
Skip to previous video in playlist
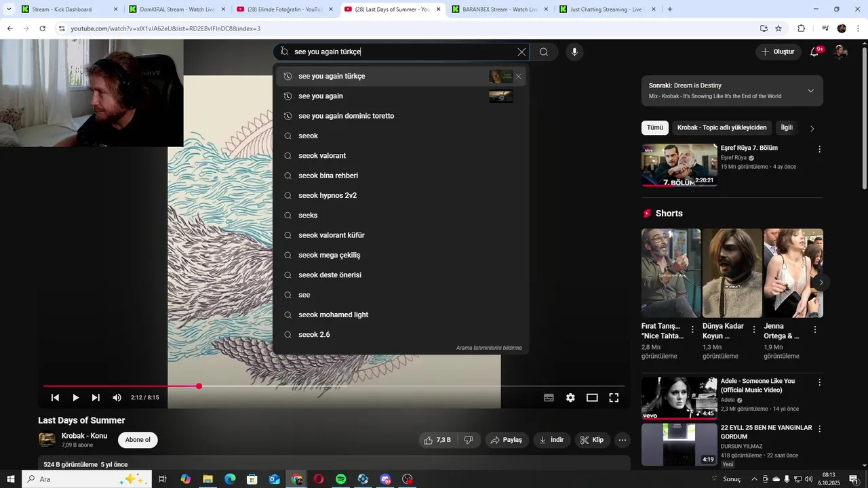coord(55,398)
